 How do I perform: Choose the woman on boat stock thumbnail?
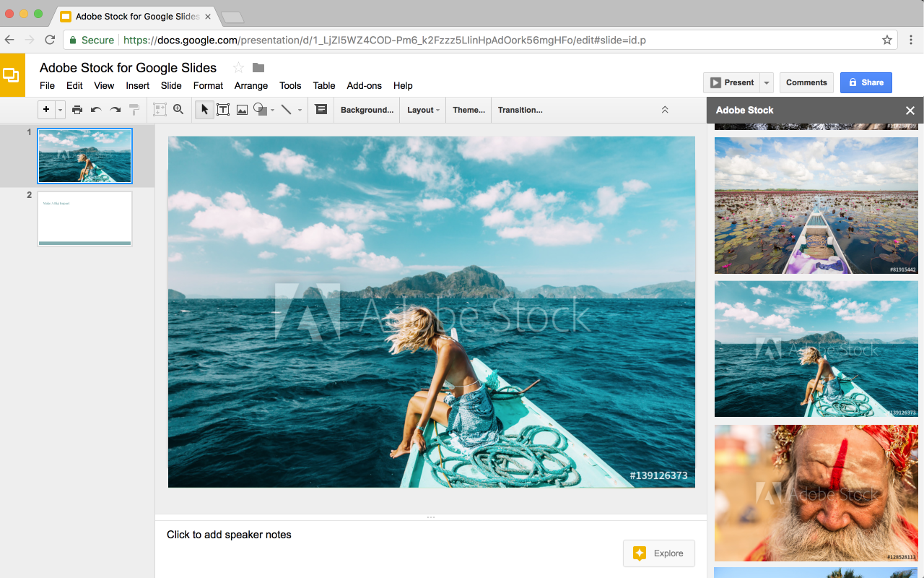click(816, 349)
